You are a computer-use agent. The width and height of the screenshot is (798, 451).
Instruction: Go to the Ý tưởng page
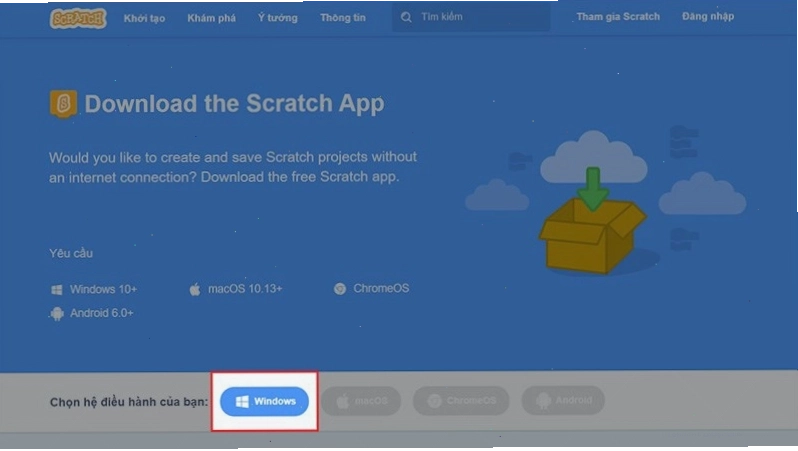click(277, 17)
